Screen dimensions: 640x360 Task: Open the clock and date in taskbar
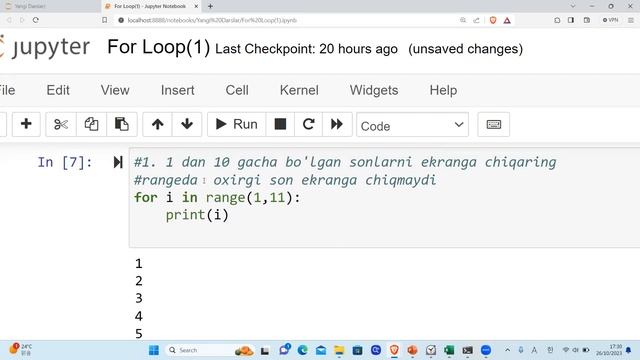tap(609, 350)
